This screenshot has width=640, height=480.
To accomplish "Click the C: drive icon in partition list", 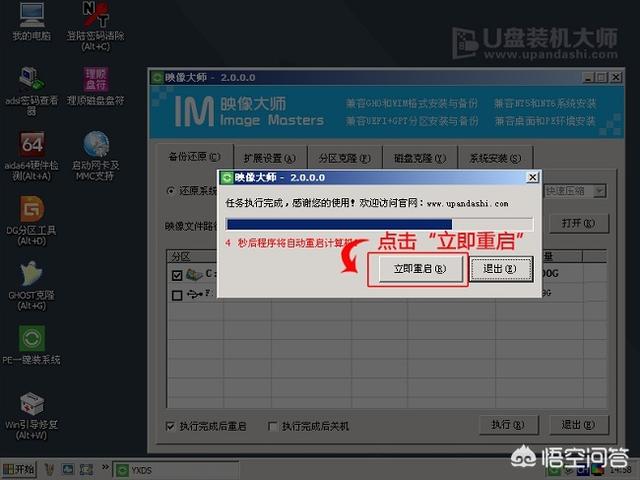I will [x=194, y=274].
